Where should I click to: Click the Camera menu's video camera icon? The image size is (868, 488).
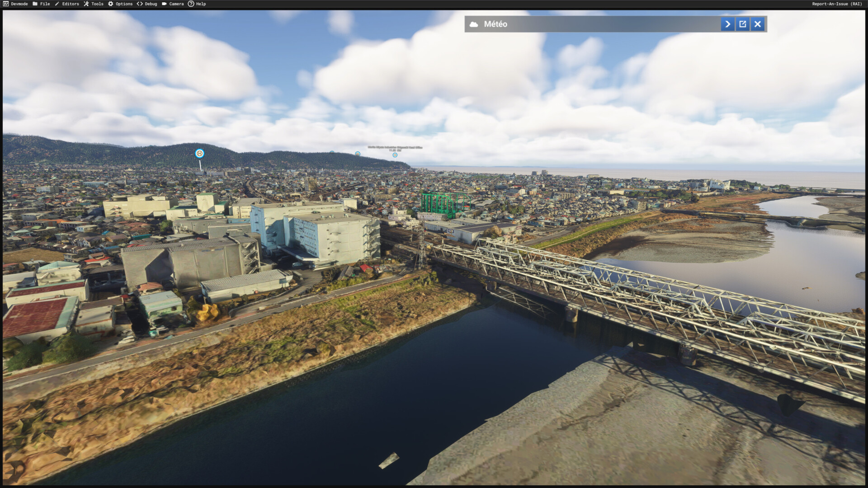coord(164,4)
